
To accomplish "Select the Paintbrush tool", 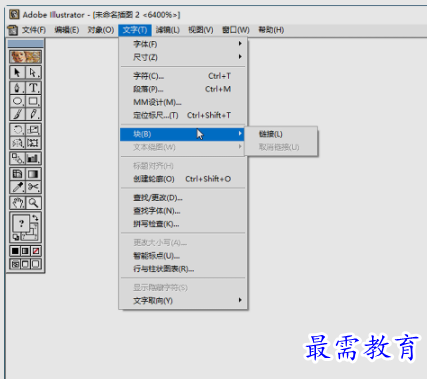I will click(x=17, y=114).
